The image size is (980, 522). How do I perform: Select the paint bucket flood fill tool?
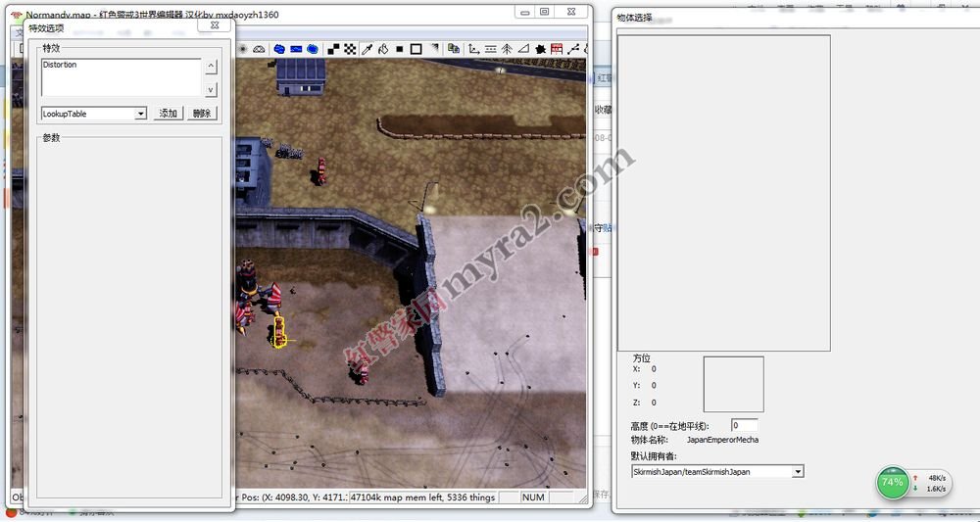click(x=383, y=49)
